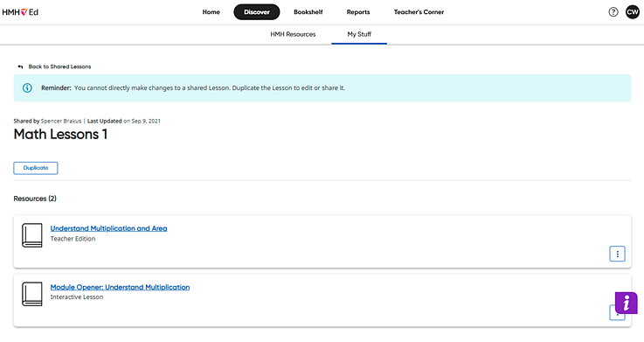The height and width of the screenshot is (342, 644).
Task: Switch to the My Stuff tab
Action: pos(359,34)
